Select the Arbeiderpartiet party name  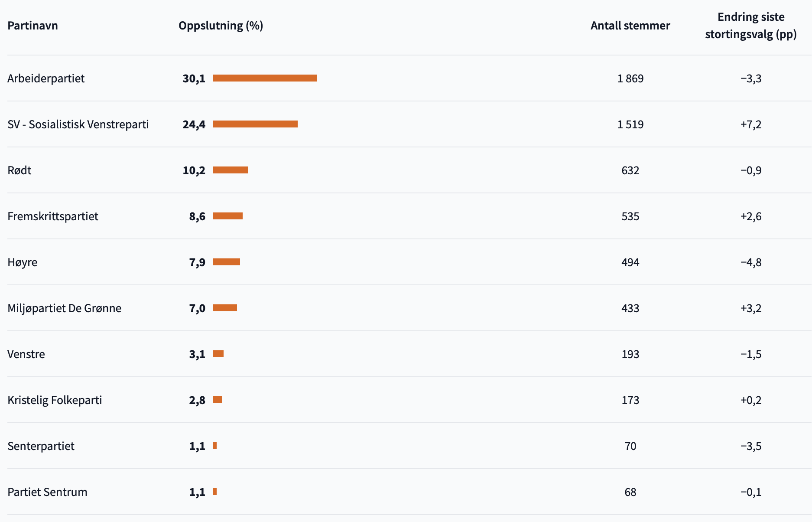46,78
